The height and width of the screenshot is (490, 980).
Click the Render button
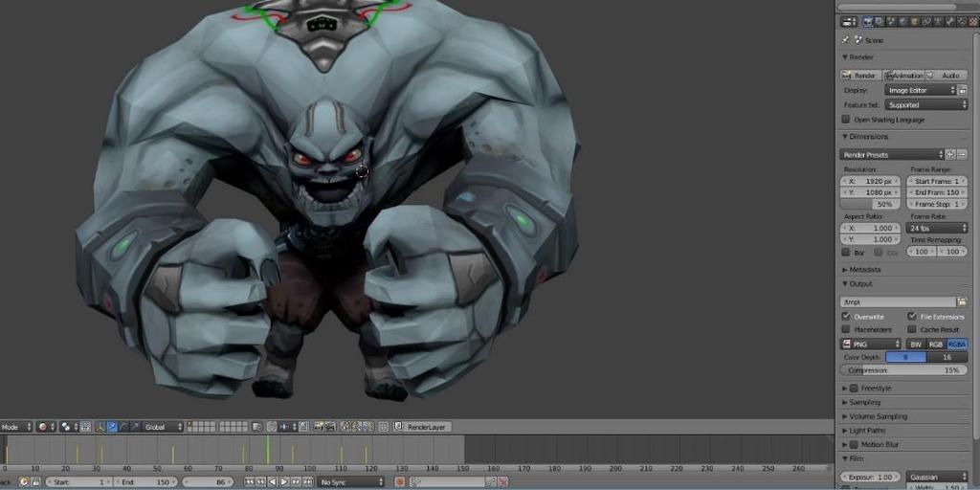coord(860,75)
